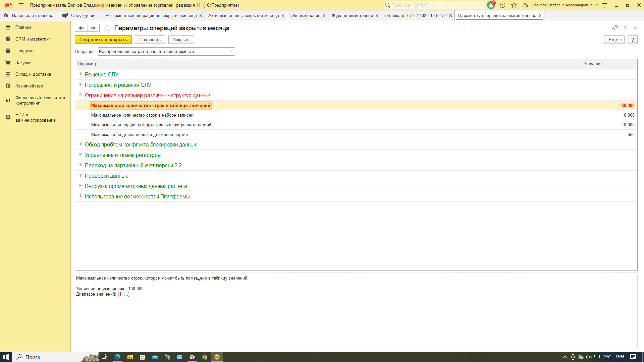Screen dimensions: 644x362
Task: Expand the Проверки данных group
Action: click(80, 175)
